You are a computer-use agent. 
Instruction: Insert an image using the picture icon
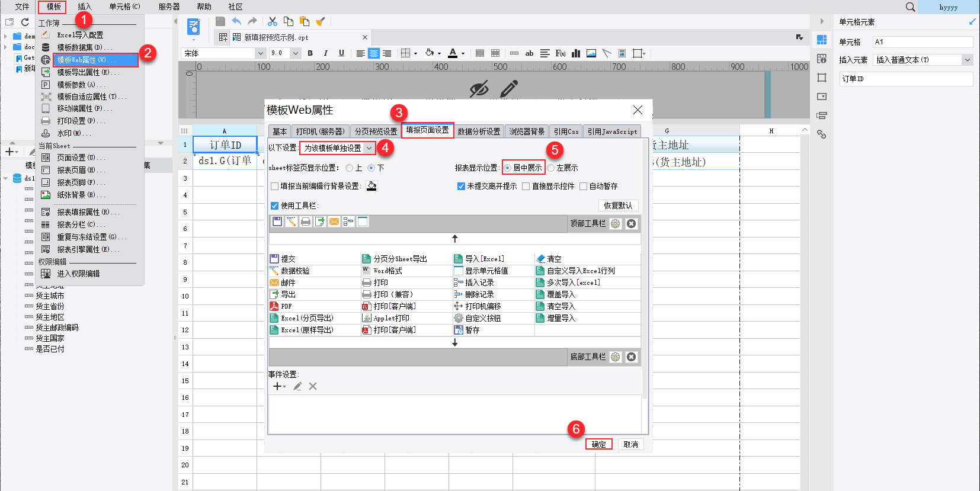point(591,53)
